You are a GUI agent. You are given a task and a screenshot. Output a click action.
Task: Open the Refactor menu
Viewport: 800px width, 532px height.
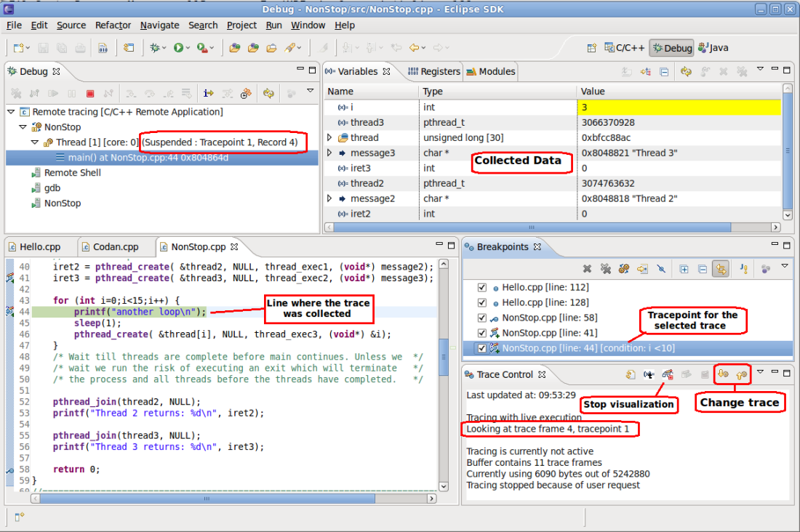tap(113, 25)
